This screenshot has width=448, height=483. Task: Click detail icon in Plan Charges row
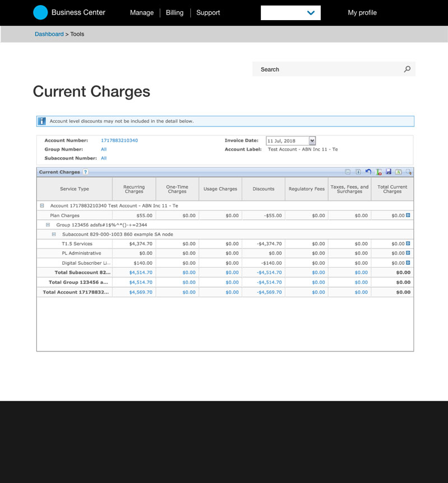(x=408, y=215)
